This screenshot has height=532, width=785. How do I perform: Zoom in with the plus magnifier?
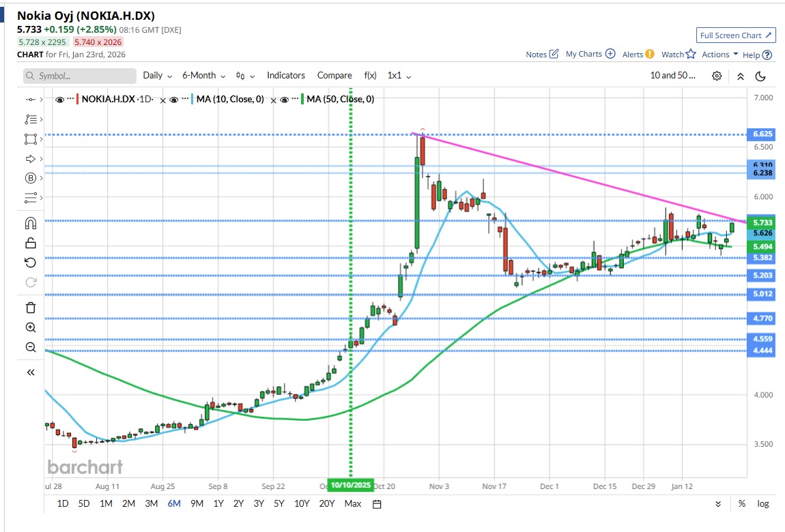30,327
